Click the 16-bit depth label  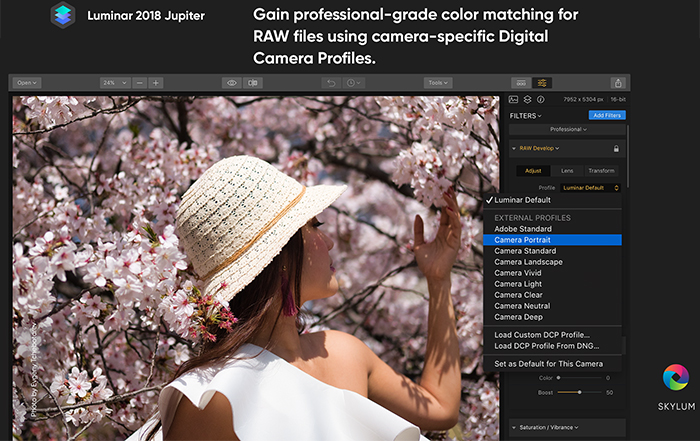(x=618, y=100)
